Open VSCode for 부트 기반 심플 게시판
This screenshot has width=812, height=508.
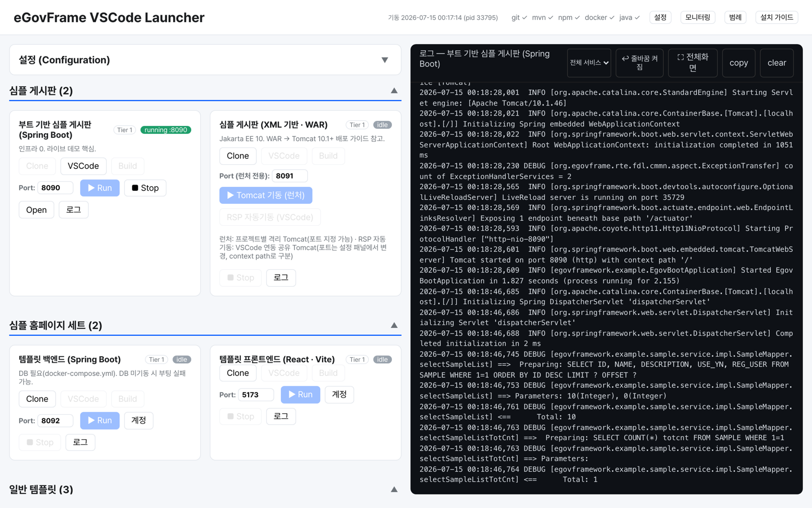tap(83, 166)
